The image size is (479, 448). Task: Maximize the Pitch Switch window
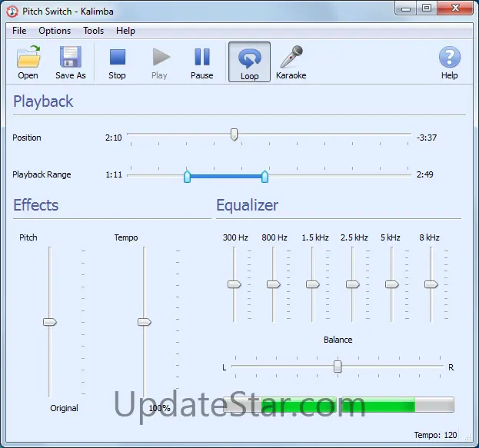pos(427,8)
